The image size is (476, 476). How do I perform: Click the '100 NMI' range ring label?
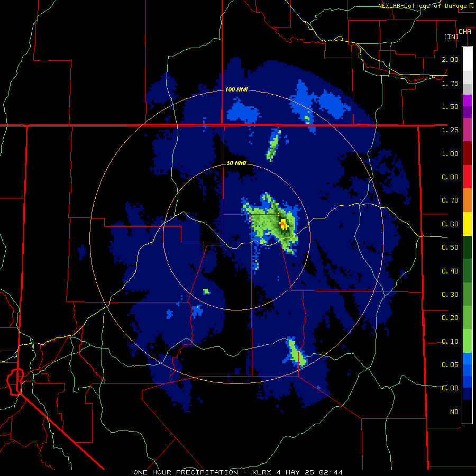click(236, 89)
